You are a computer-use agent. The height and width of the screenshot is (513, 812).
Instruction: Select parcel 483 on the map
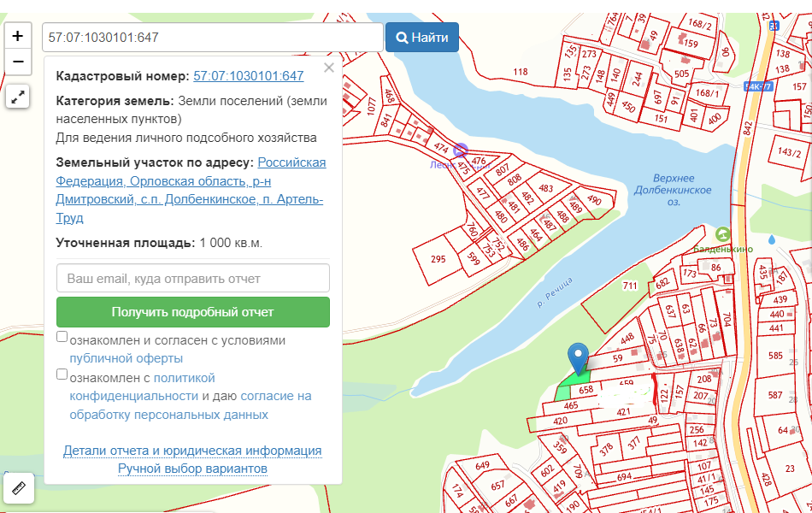(545, 188)
